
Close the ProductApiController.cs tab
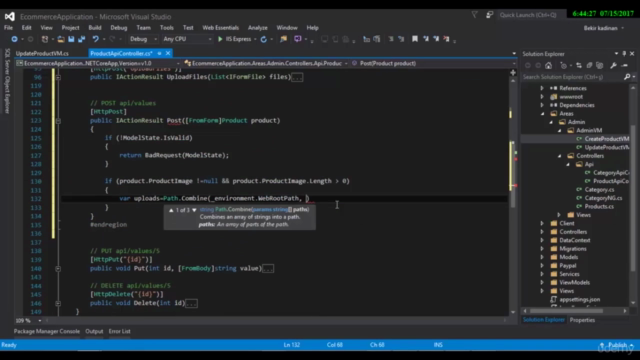[x=168, y=53]
